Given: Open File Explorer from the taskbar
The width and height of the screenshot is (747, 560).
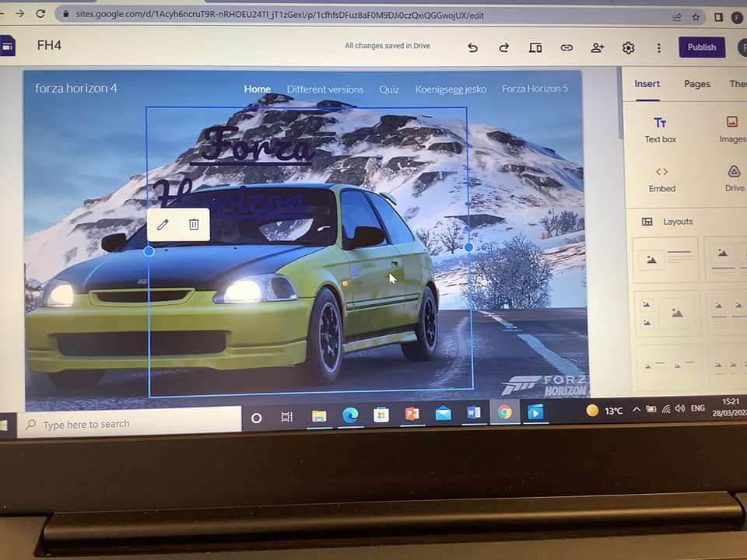Looking at the screenshot, I should [319, 415].
